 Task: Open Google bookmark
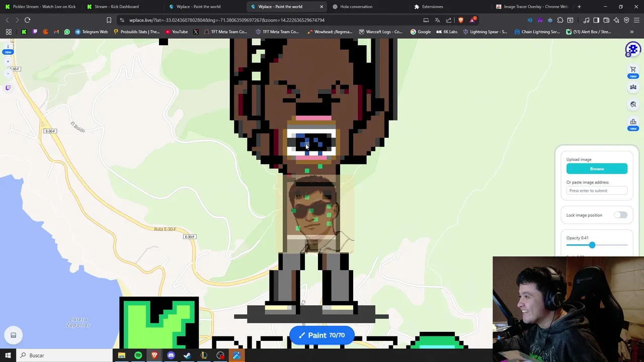(x=421, y=32)
